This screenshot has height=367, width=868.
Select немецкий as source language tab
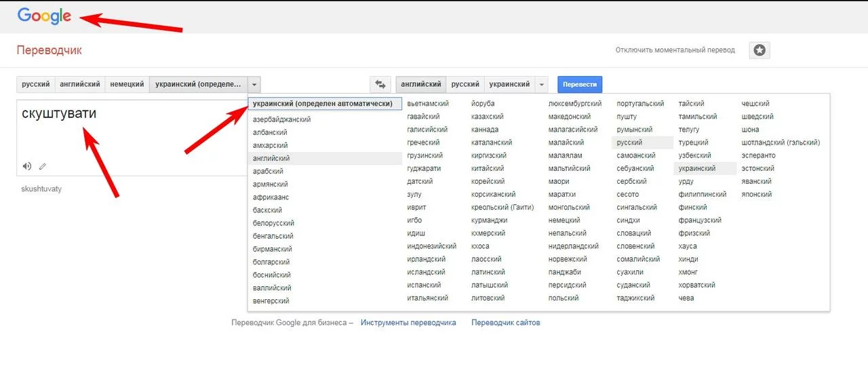pyautogui.click(x=127, y=85)
